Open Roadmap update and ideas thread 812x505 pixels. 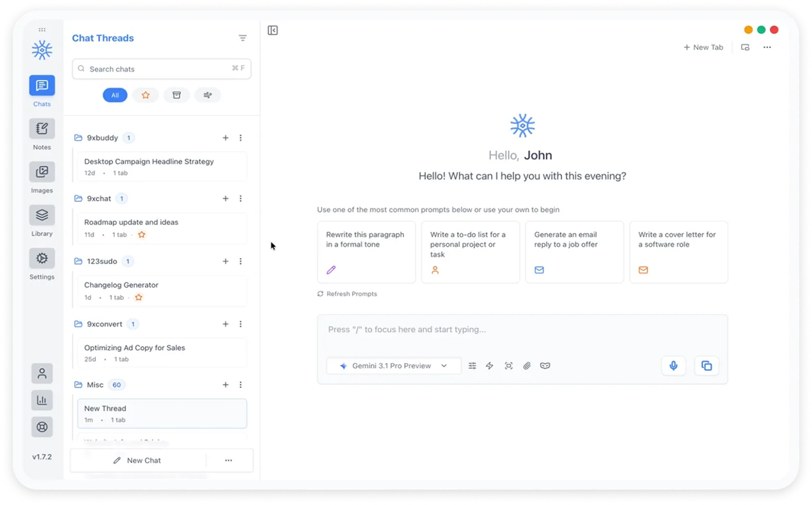162,228
